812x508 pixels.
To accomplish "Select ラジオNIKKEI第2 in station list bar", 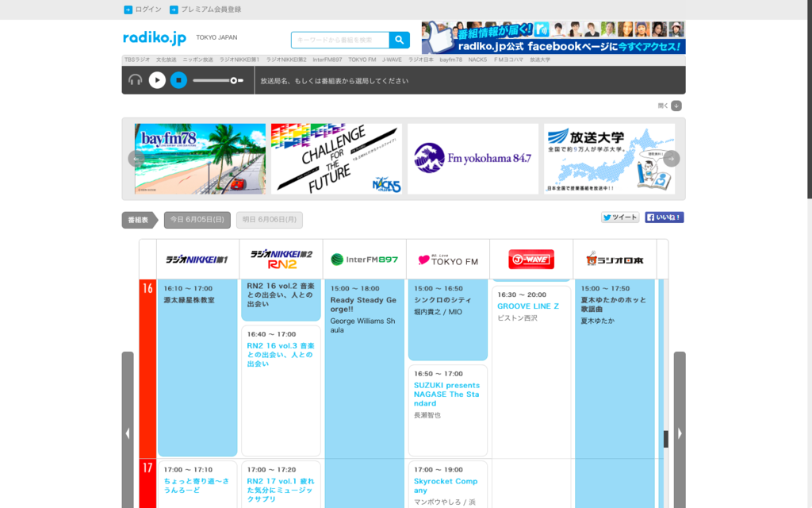I will click(x=286, y=60).
